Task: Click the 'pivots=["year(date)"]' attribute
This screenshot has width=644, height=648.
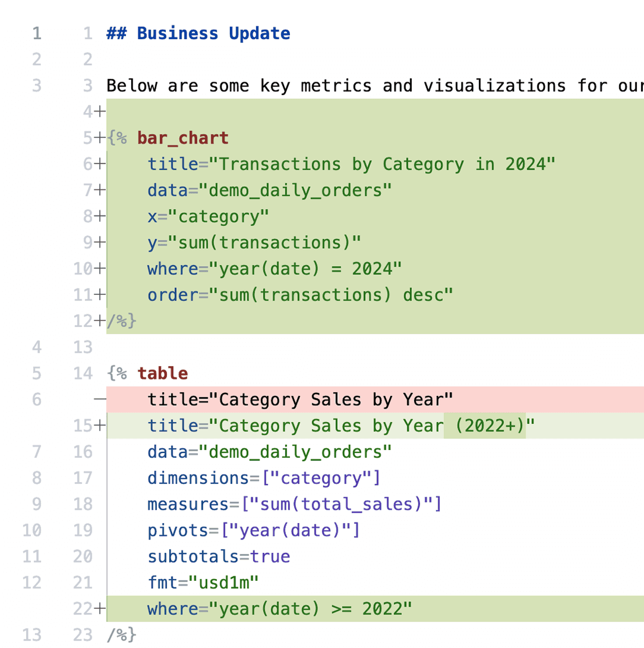Action: (x=253, y=530)
